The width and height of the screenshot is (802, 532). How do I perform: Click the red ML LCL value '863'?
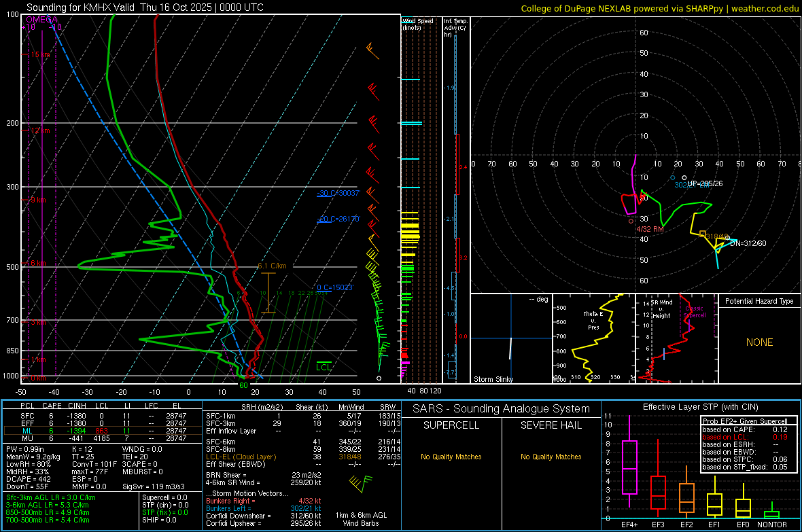101,431
